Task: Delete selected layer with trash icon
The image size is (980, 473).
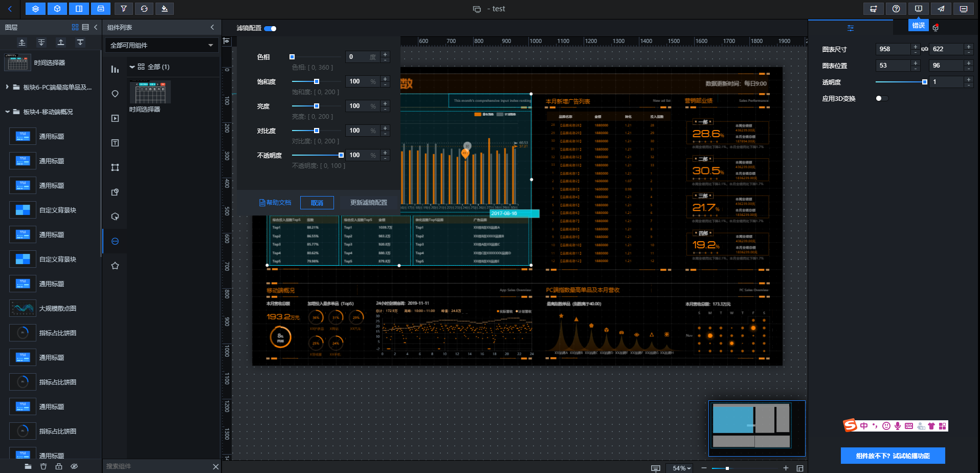Action: click(x=43, y=466)
